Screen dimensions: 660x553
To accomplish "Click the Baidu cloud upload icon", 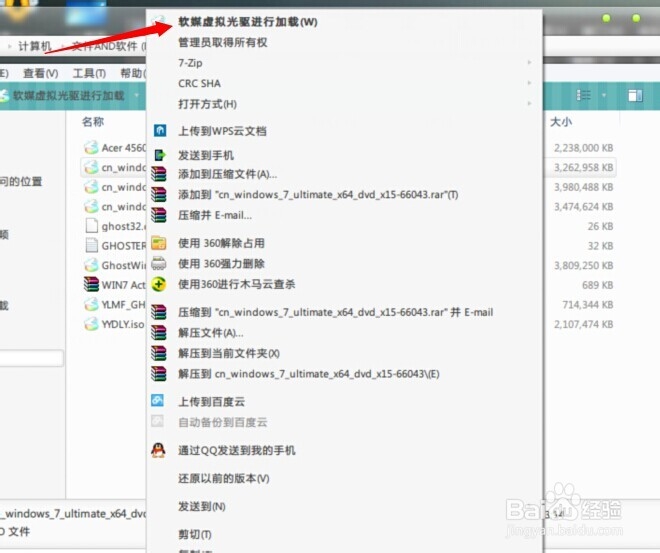I will 158,400.
